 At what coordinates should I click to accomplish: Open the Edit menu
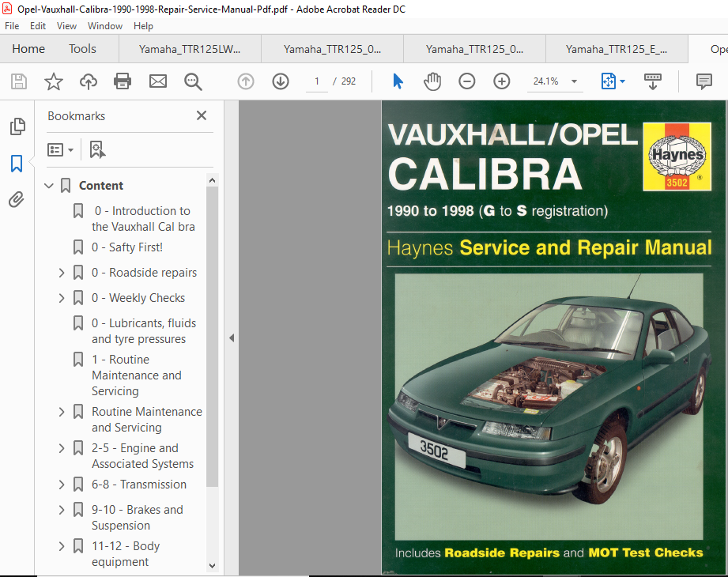click(38, 26)
